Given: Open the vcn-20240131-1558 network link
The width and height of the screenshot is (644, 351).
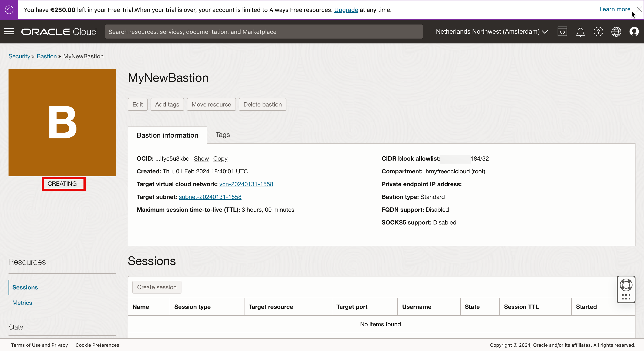Looking at the screenshot, I should 246,184.
